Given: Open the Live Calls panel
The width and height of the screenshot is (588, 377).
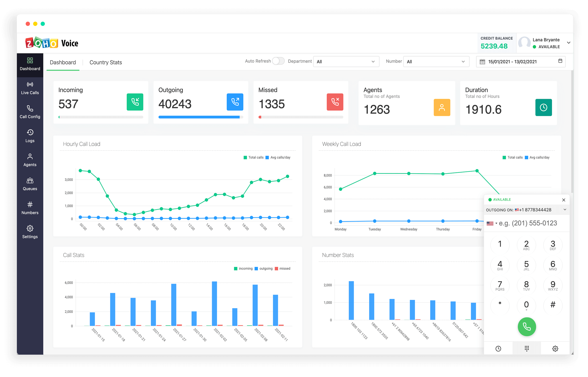Looking at the screenshot, I should (x=30, y=88).
